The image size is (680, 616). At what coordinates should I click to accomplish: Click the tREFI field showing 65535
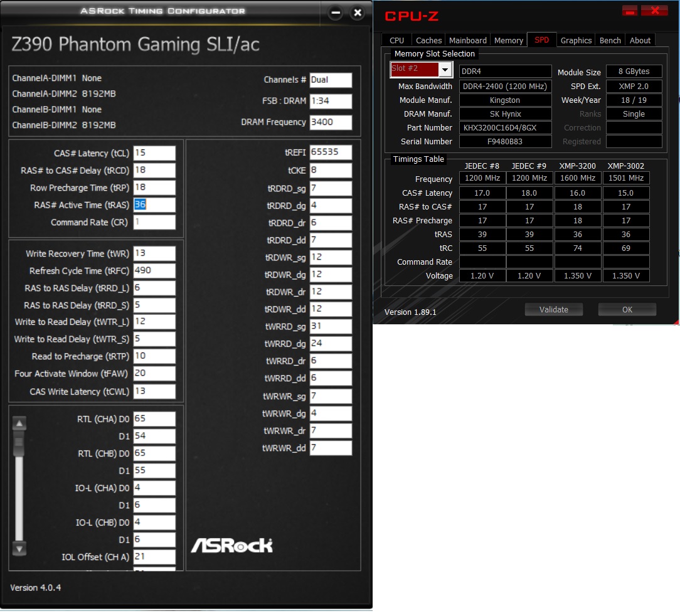pos(331,152)
